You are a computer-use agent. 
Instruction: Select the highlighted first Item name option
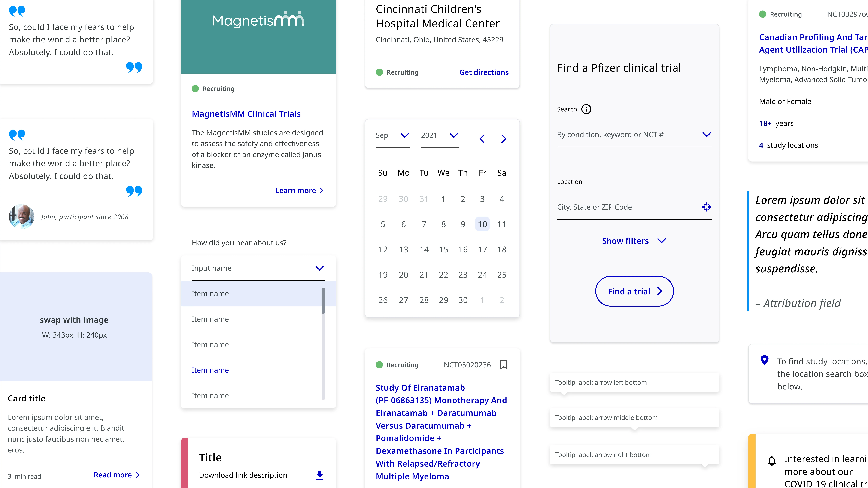258,293
